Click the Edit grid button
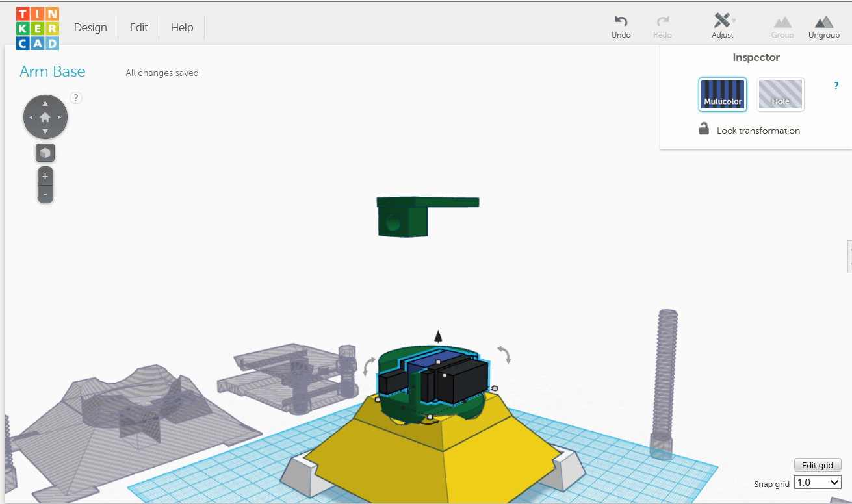 coord(818,464)
